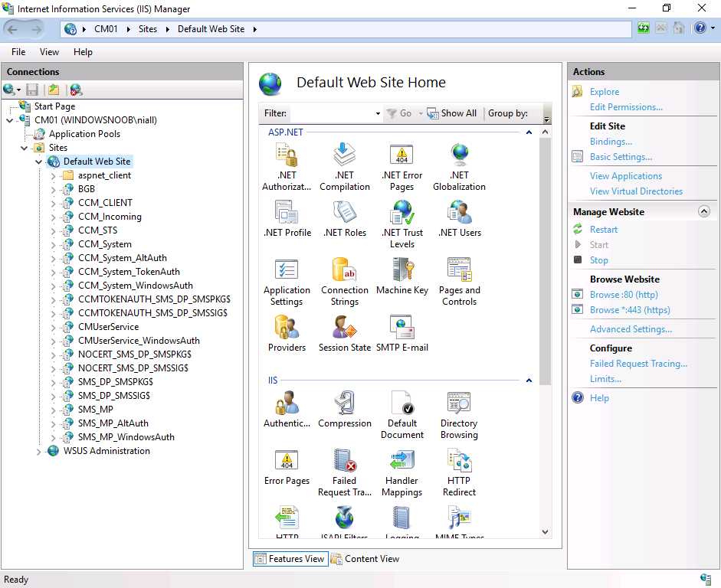Open Failed Request Tracing Rules icon
This screenshot has width=721, height=588.
tap(344, 472)
